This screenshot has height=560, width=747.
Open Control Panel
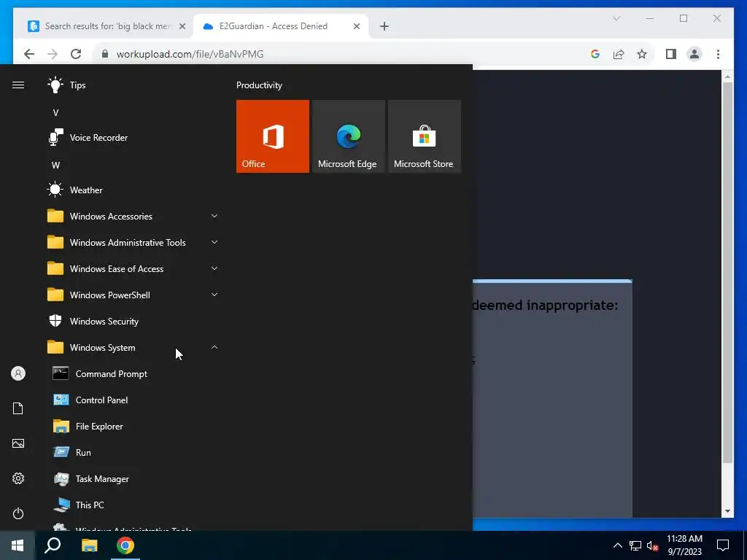(x=133, y=400)
